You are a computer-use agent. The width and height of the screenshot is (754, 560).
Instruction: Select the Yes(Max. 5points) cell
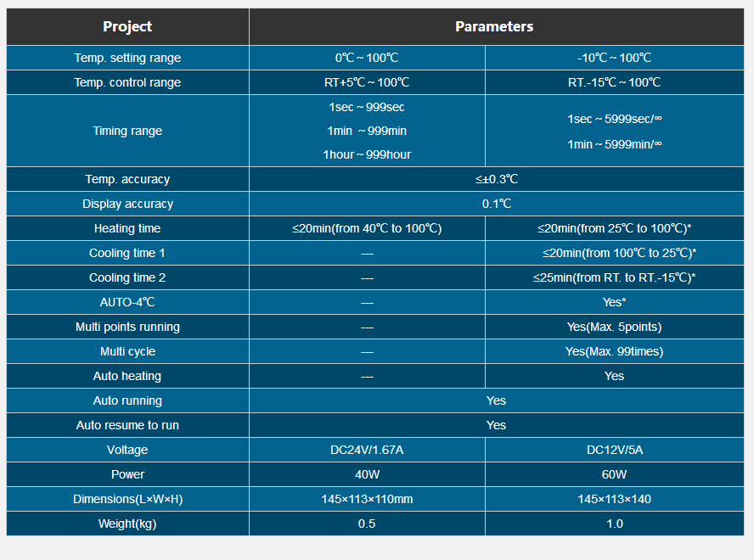click(x=615, y=327)
